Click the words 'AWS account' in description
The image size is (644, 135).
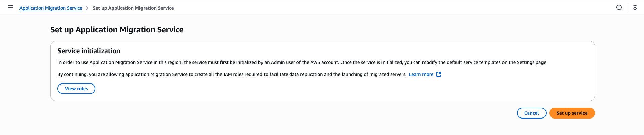click(324, 62)
